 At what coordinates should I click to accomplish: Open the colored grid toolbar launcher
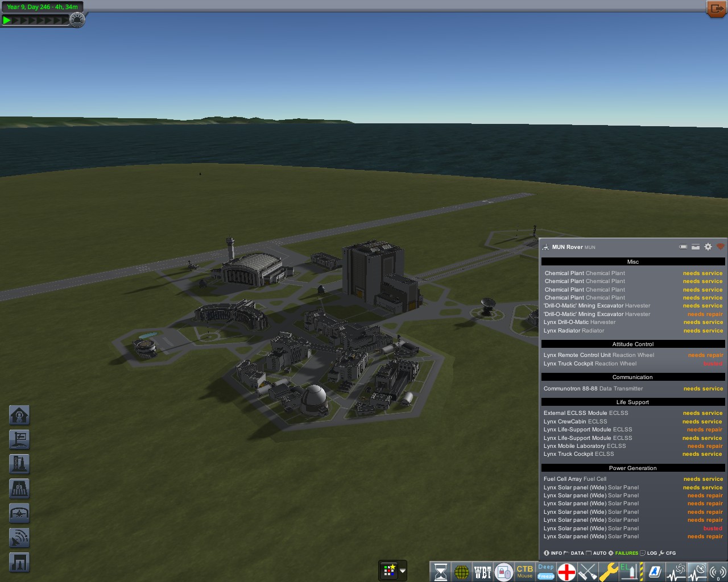tap(389, 571)
